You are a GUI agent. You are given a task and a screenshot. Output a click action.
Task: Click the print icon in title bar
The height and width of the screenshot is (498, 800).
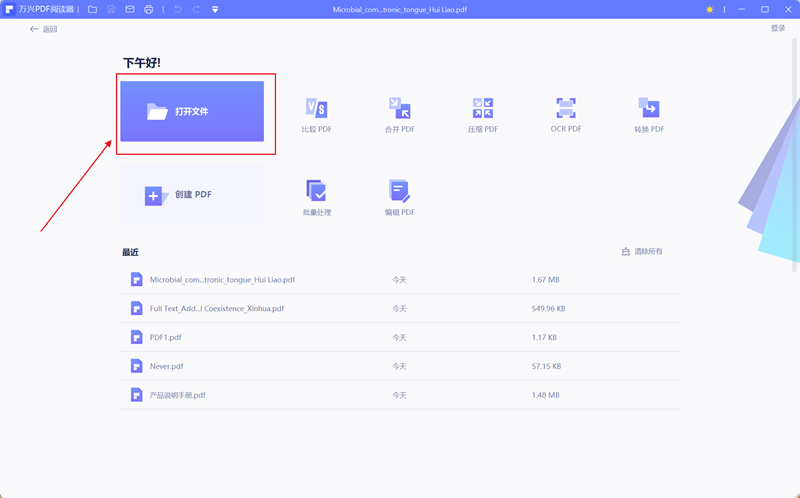148,9
